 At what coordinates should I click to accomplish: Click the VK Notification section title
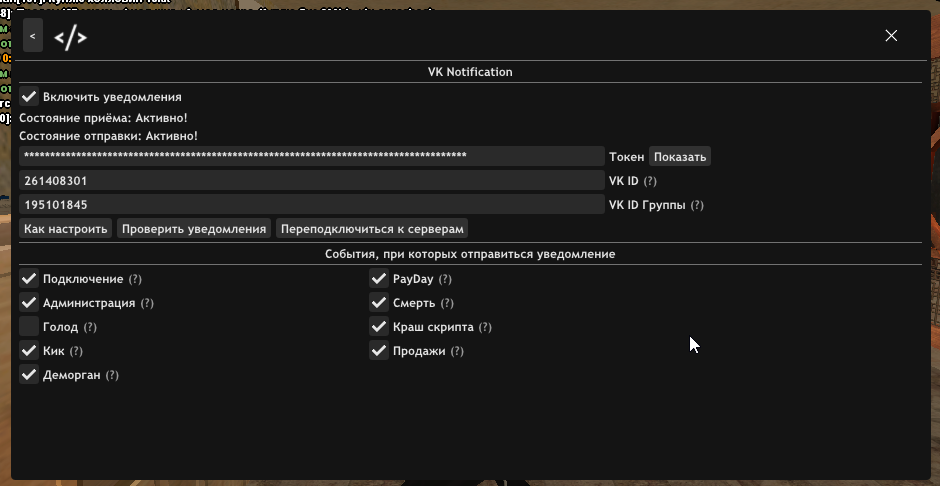point(470,72)
